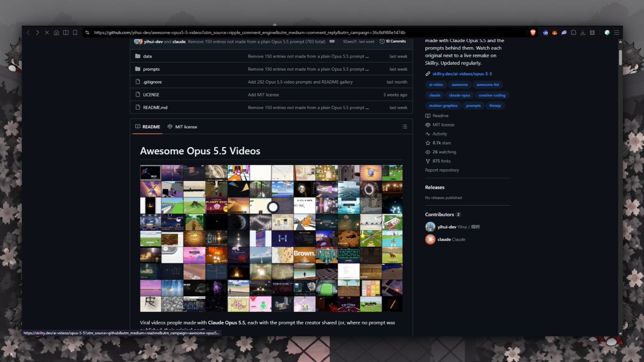
Task: Open the blue bird extension icon
Action: (x=545, y=33)
